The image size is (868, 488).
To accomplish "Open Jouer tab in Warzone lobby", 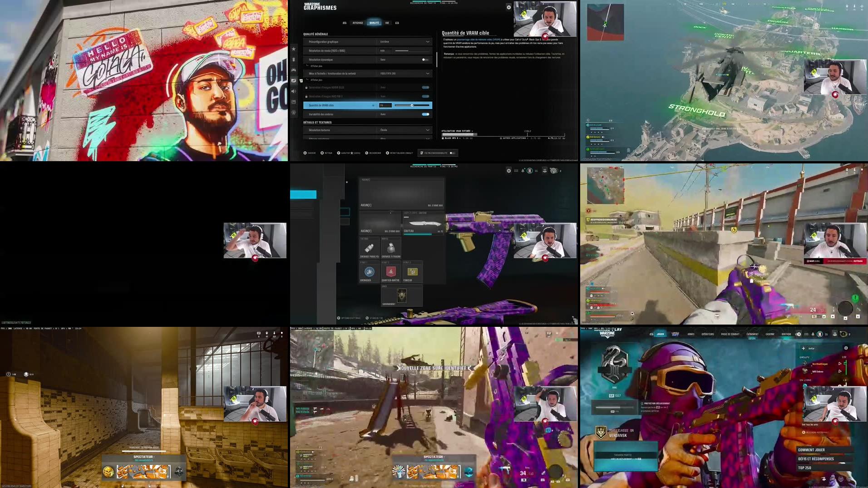I will coord(660,334).
